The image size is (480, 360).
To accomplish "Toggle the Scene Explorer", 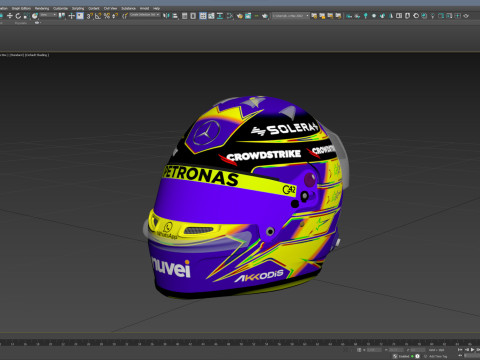I will click(x=184, y=16).
